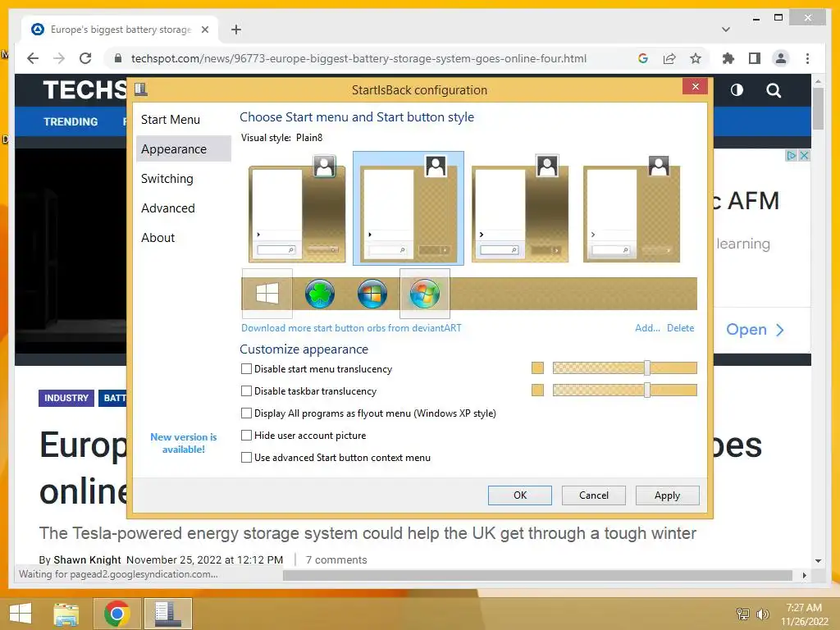Bookmark this page with the star icon
Screen dimensions: 840x630
696,58
